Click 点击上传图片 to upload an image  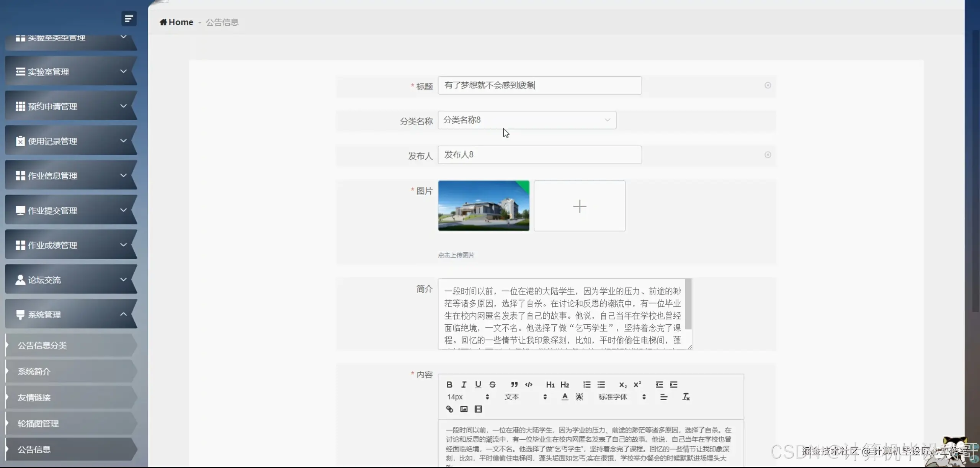456,255
